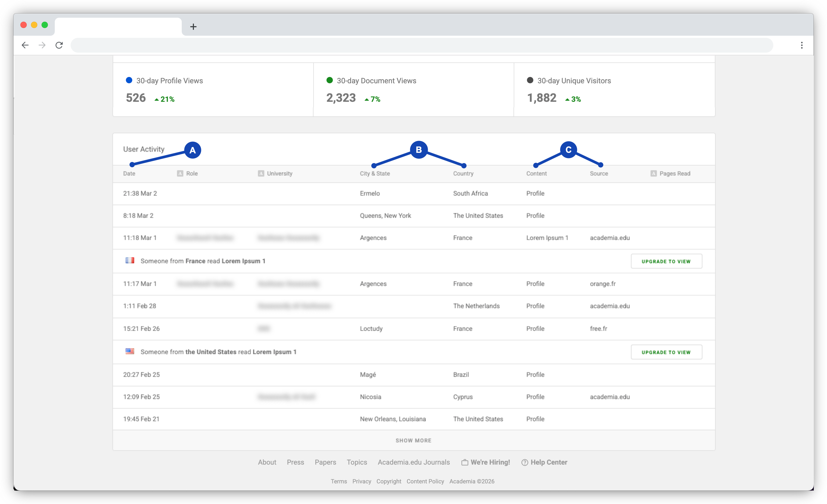Click the dark dot for Unique Visitors
The image size is (827, 504).
point(530,80)
